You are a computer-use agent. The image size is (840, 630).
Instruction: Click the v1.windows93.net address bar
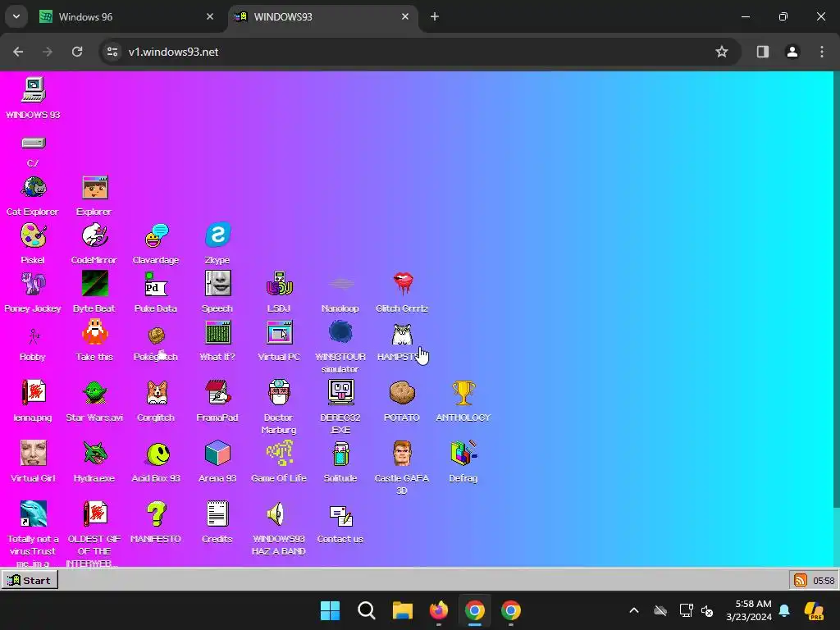(x=419, y=52)
